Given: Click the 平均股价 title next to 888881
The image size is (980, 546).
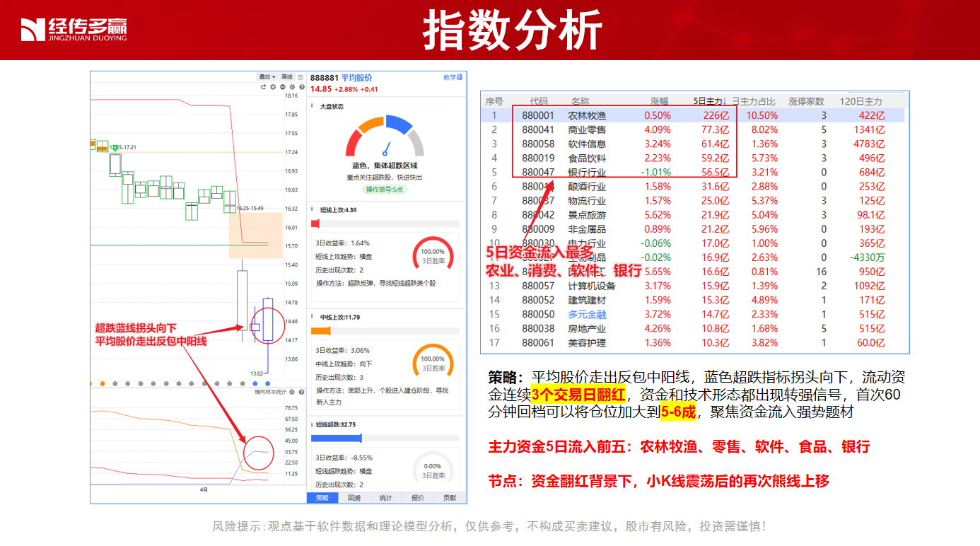Looking at the screenshot, I should pyautogui.click(x=356, y=78).
